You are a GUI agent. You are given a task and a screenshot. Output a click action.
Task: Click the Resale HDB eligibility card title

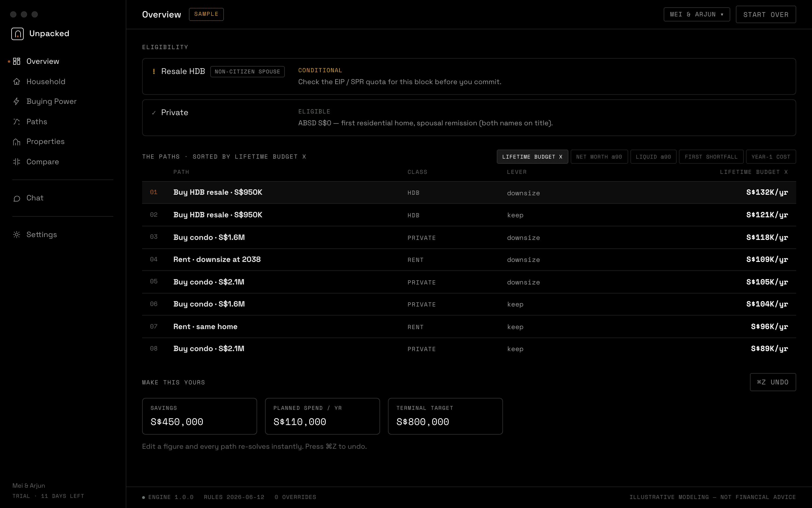(x=183, y=71)
